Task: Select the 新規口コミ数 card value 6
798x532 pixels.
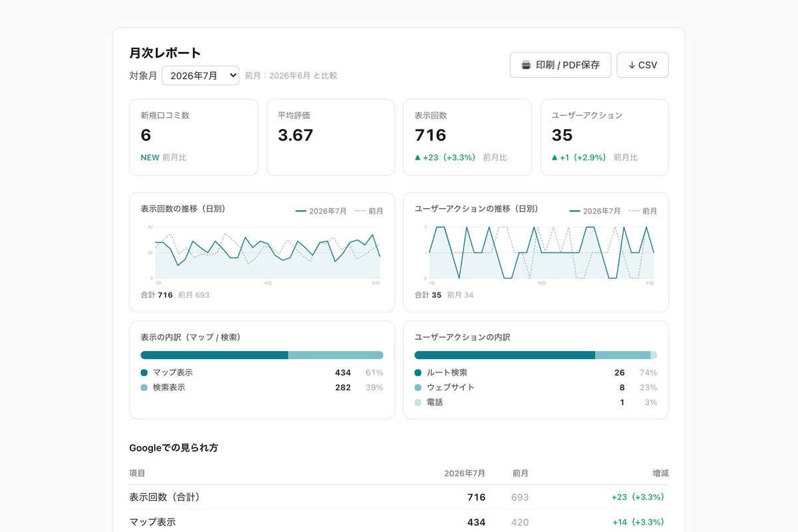Action: click(x=146, y=135)
